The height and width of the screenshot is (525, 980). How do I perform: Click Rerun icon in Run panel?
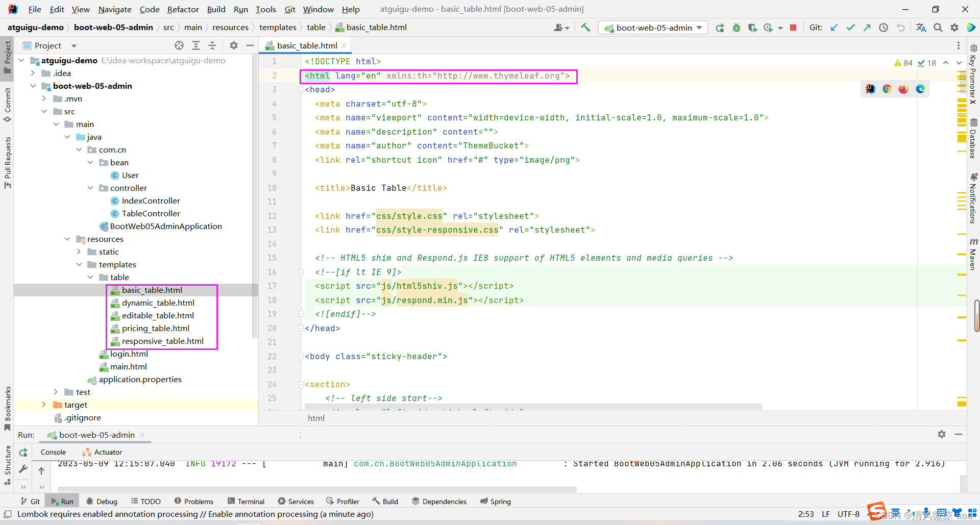coord(23,453)
